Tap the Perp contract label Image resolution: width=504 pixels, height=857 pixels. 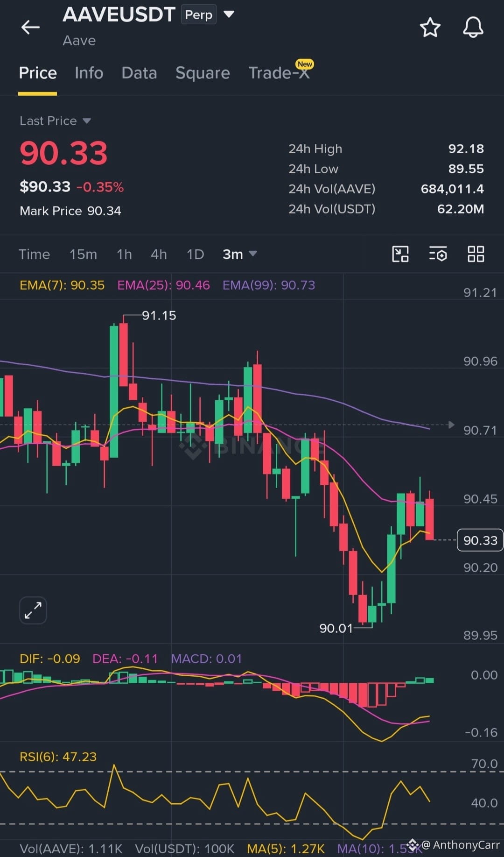coord(199,15)
